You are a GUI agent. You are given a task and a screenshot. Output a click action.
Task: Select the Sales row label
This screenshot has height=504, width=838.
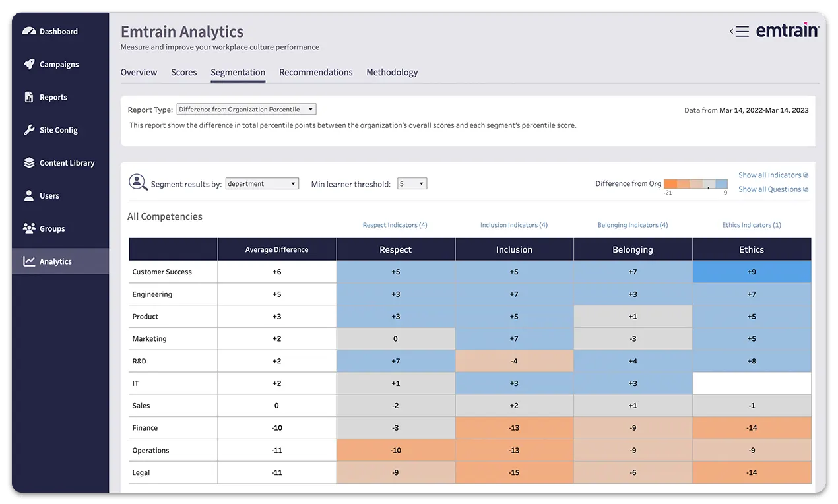(x=141, y=406)
